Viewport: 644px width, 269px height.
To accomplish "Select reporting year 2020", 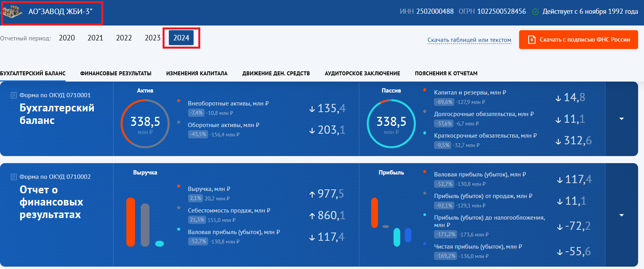I will 67,38.
